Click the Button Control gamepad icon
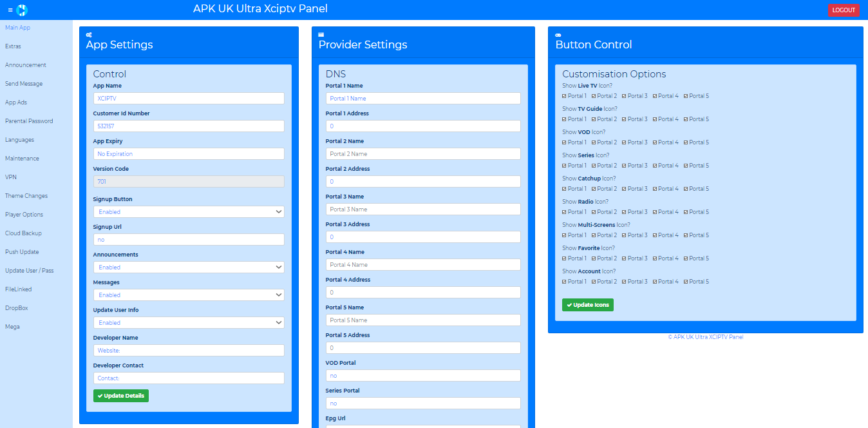Image resolution: width=868 pixels, height=428 pixels. click(x=558, y=34)
